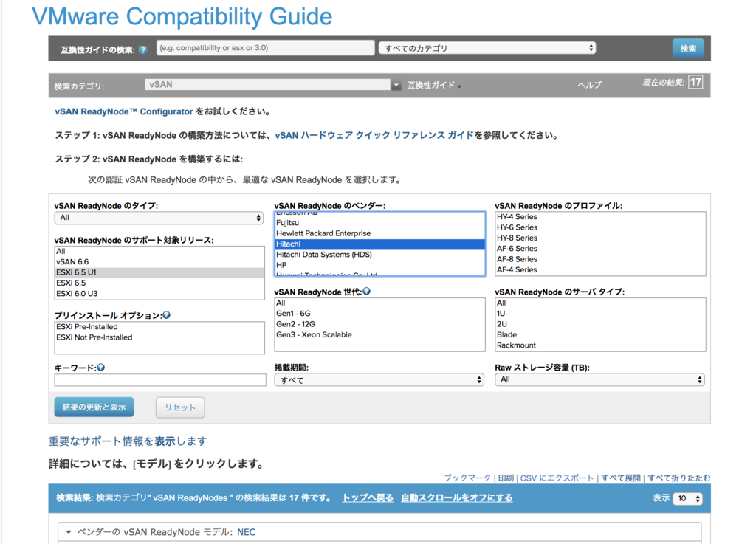Select All in supported release list
Screen dimensions: 756x544
click(159, 251)
